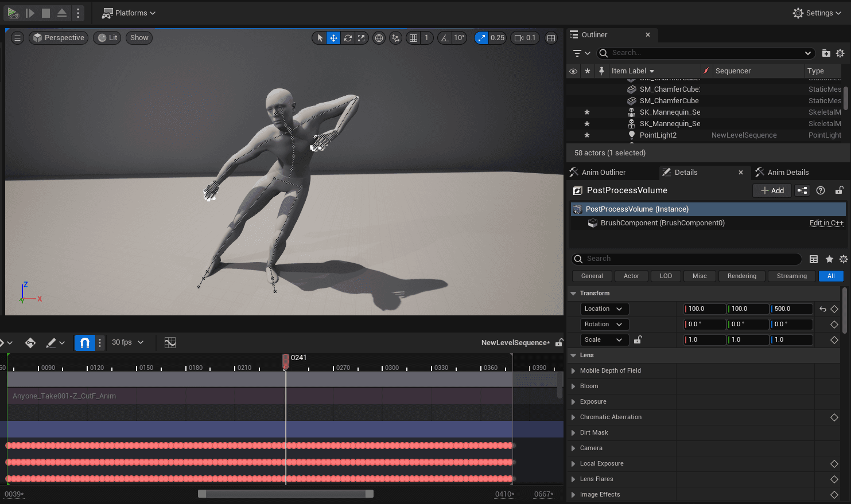Select the Rendering filter tab in Details
Screen dimensions: 851x504
[741, 276]
